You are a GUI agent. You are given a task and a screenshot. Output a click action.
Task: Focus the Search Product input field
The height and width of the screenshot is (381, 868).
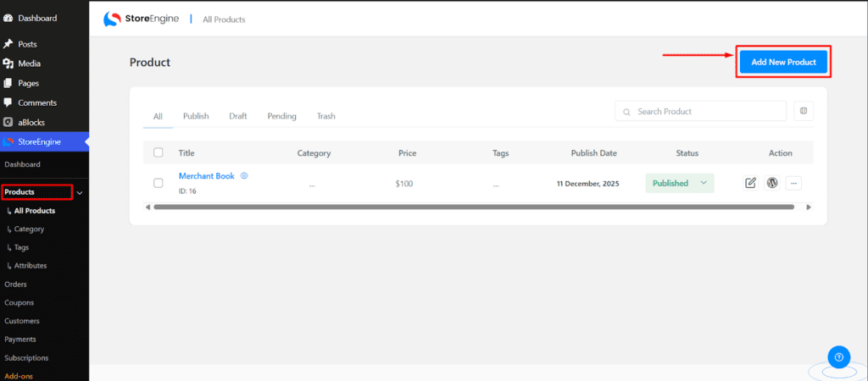pyautogui.click(x=708, y=111)
